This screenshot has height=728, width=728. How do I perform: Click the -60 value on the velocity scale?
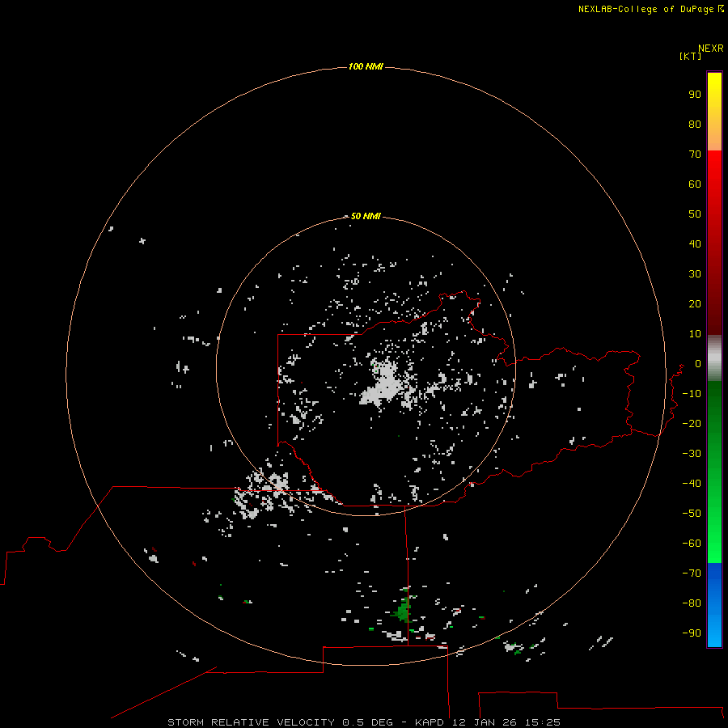692,544
